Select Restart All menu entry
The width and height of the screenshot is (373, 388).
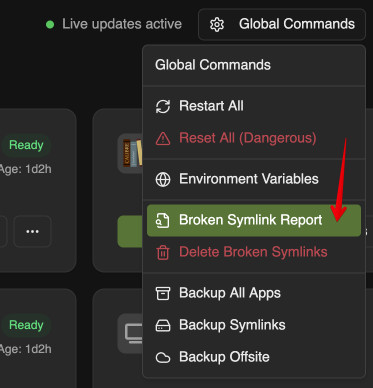click(x=254, y=106)
